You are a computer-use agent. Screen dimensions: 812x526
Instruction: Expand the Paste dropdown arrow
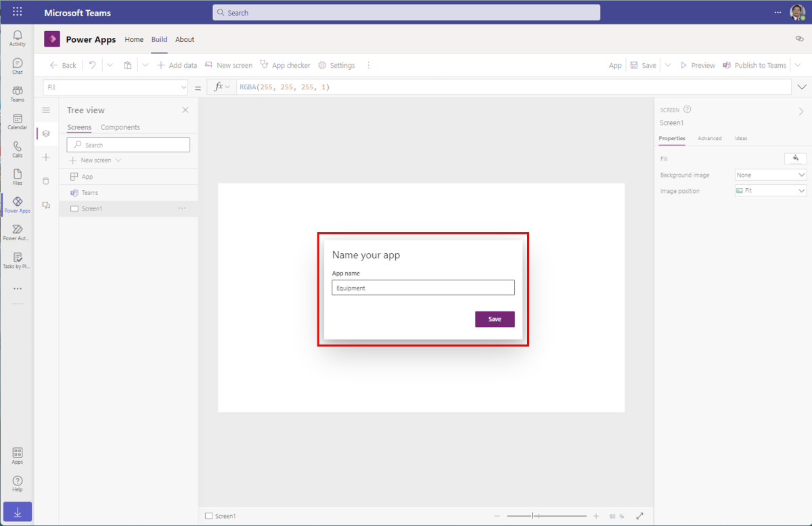pyautogui.click(x=145, y=65)
